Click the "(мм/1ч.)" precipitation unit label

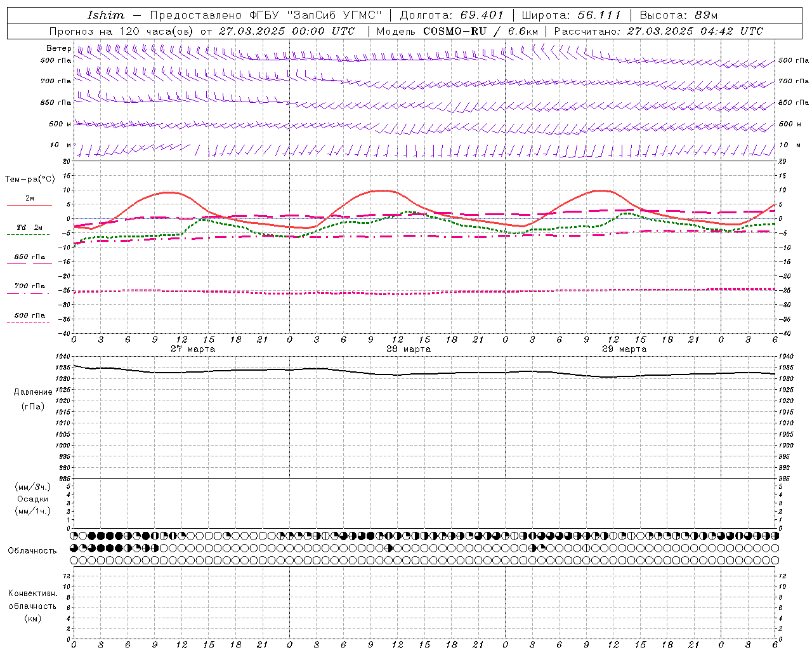pos(33,511)
